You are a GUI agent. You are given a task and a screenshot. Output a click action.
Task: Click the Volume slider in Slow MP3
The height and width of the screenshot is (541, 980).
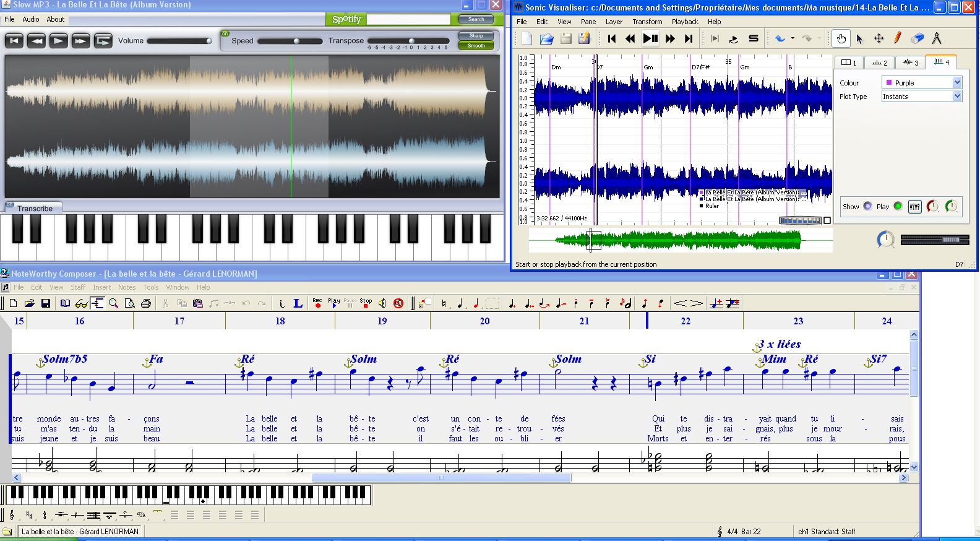179,41
